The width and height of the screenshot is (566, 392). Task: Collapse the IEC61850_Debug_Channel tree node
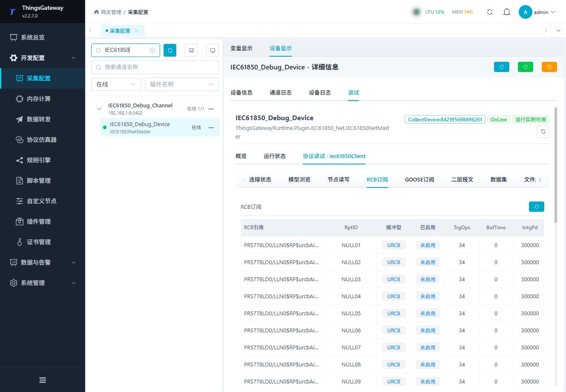point(100,109)
